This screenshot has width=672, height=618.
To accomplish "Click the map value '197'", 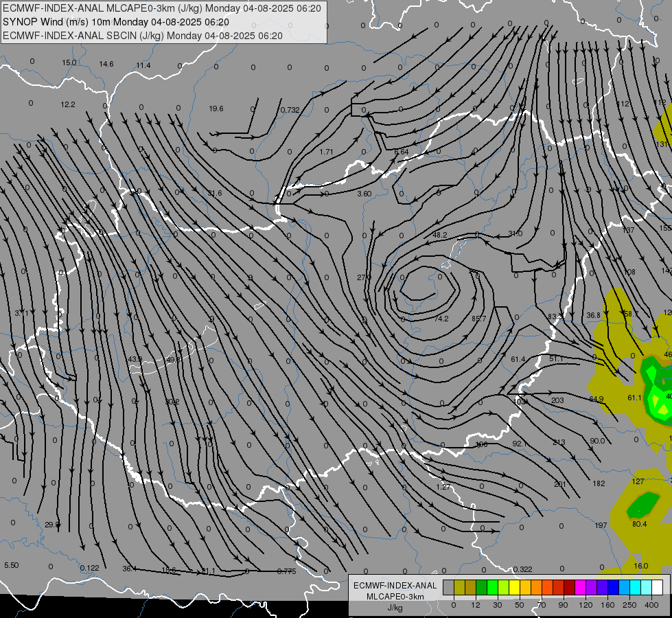I will (601, 525).
